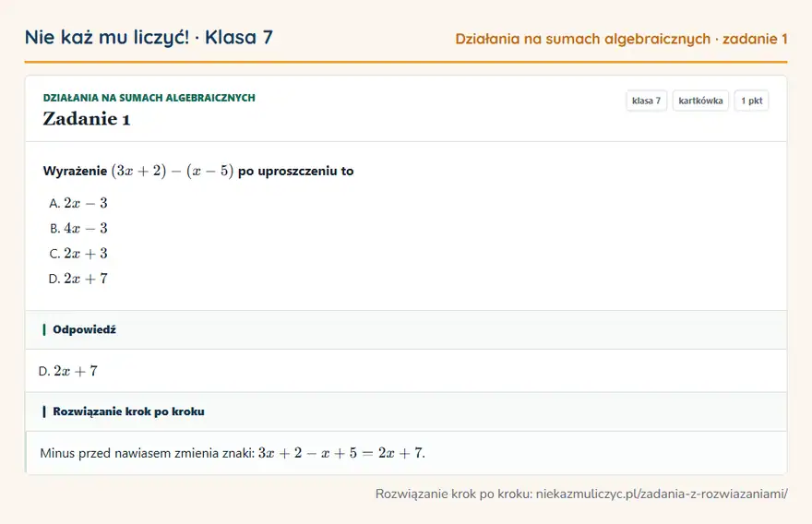Viewport: 812px width, 524px height.
Task: Click the '1 pkt' tag
Action: point(751,101)
